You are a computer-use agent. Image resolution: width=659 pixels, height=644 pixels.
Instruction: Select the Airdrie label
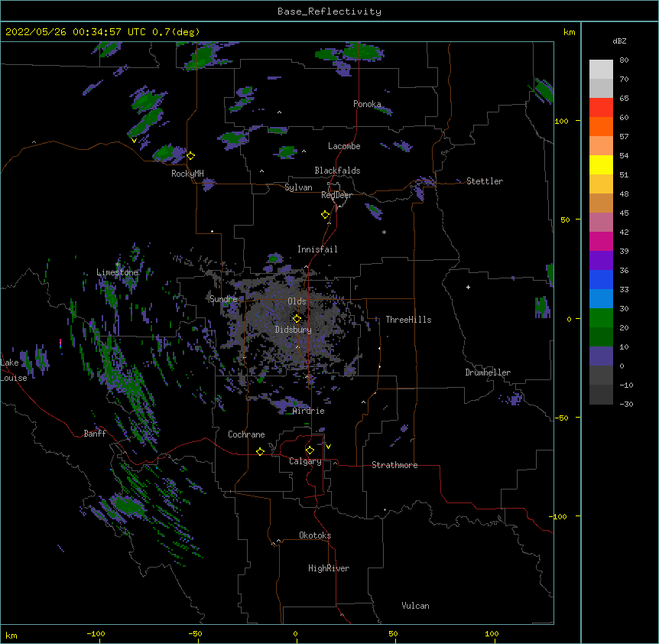click(x=309, y=411)
